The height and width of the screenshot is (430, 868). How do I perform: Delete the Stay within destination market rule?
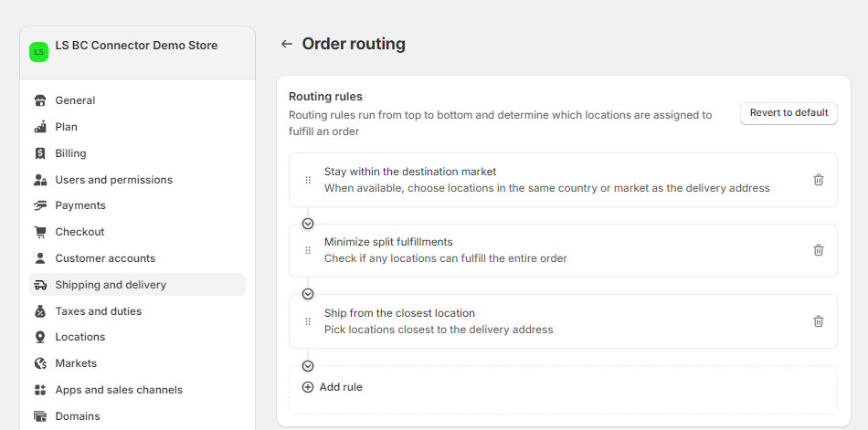tap(819, 180)
